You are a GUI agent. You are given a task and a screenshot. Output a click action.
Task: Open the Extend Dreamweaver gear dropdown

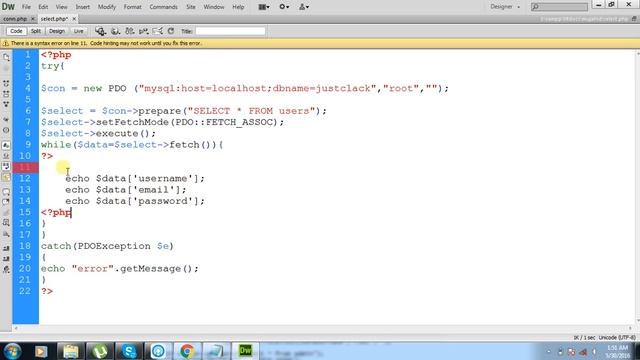(284, 7)
